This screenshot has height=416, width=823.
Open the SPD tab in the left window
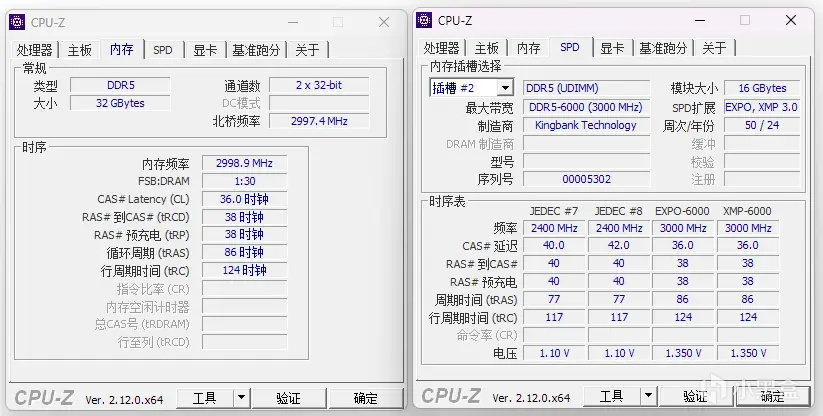pos(163,50)
